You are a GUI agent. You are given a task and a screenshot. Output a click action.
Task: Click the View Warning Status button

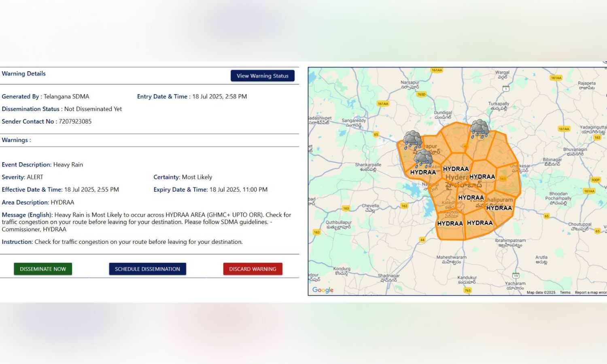pos(263,76)
